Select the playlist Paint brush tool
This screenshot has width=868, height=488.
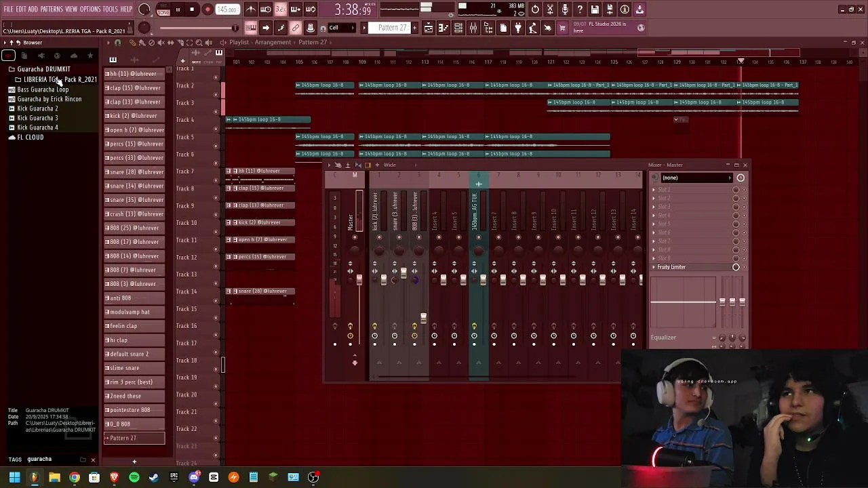click(x=142, y=43)
